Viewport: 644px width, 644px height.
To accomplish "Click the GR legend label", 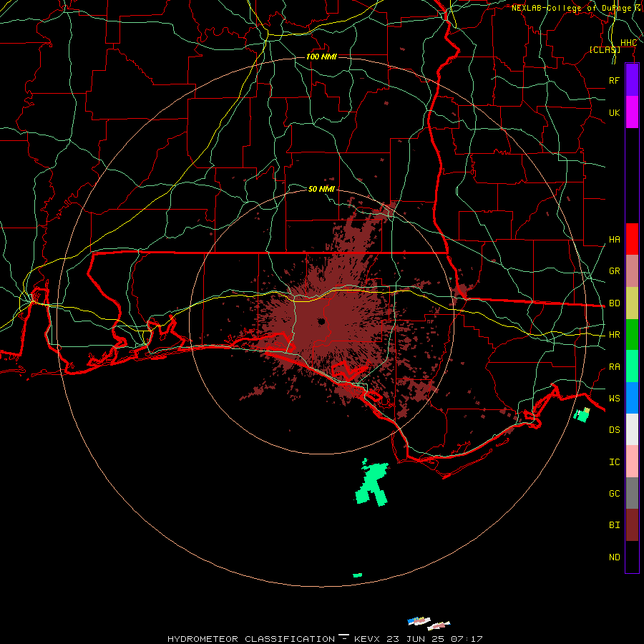I will [614, 270].
